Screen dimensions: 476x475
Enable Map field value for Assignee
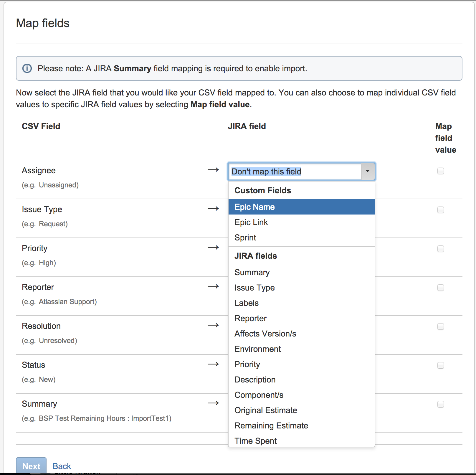coord(441,171)
